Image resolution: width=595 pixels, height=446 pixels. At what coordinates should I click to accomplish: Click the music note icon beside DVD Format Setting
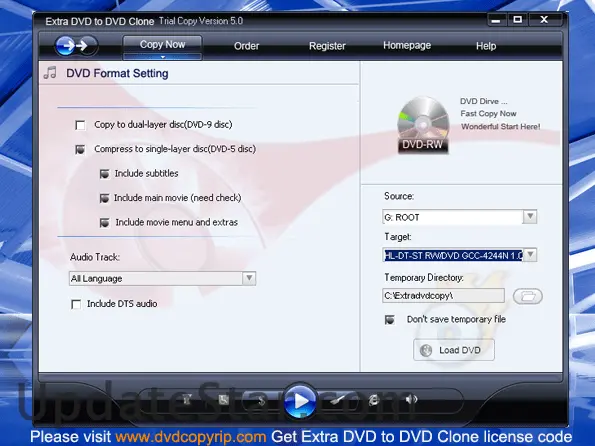pos(50,72)
